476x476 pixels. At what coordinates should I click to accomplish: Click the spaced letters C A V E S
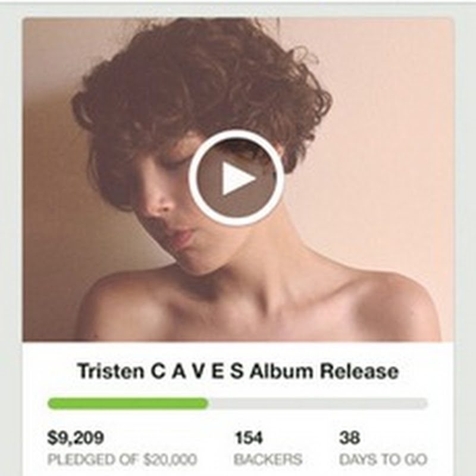(197, 371)
